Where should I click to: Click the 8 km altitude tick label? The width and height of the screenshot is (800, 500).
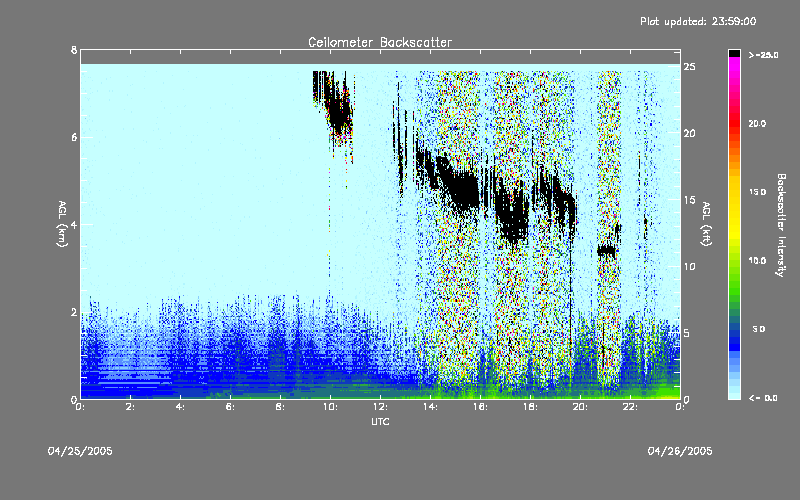(x=74, y=50)
